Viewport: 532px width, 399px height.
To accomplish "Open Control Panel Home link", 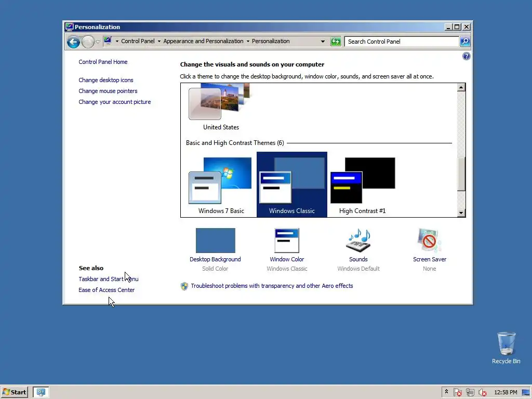I will point(103,62).
